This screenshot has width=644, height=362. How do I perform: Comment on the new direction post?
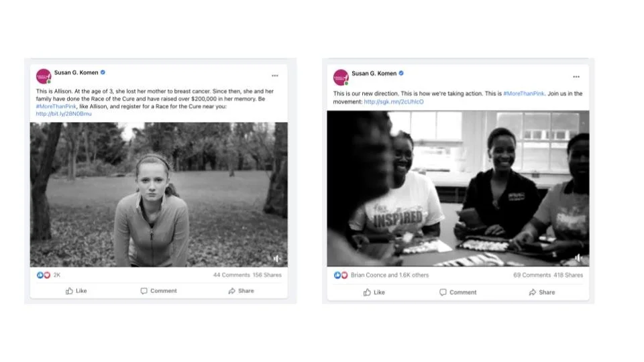(x=458, y=292)
